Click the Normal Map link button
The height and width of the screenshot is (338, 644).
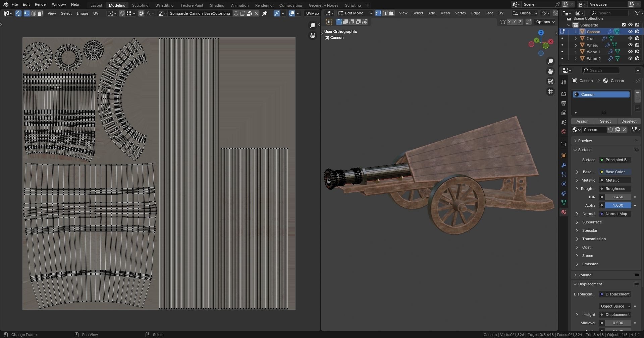[x=615, y=214]
